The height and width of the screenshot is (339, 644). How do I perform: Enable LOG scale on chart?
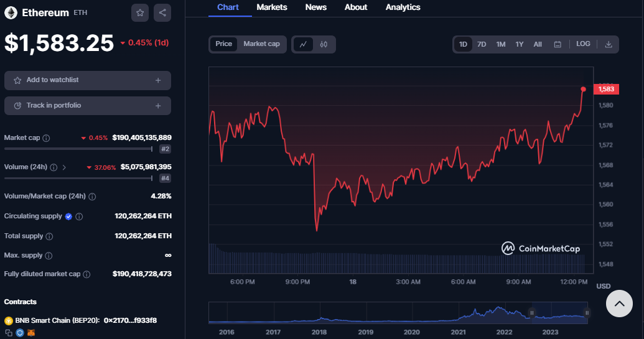pyautogui.click(x=583, y=44)
